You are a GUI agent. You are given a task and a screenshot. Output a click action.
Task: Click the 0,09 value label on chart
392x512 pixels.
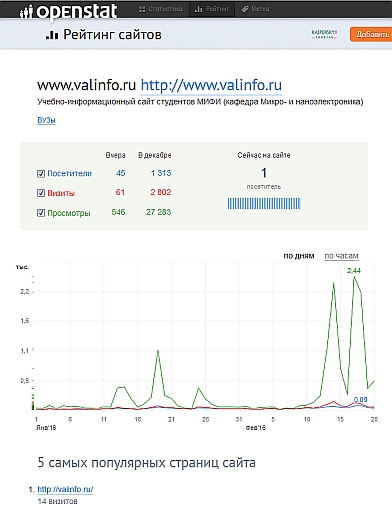coord(360,399)
